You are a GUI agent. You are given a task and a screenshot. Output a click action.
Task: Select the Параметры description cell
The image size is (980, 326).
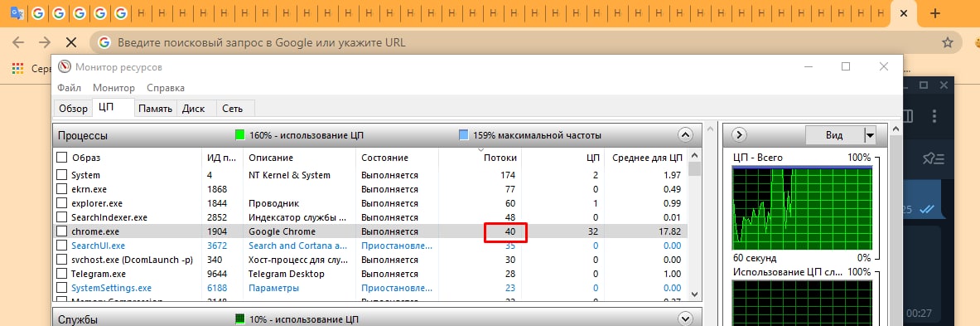click(273, 288)
